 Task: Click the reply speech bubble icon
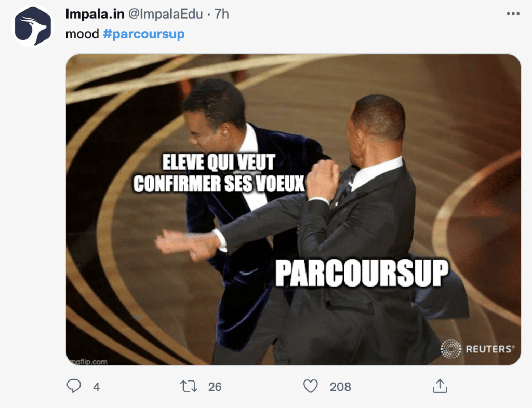[74, 386]
